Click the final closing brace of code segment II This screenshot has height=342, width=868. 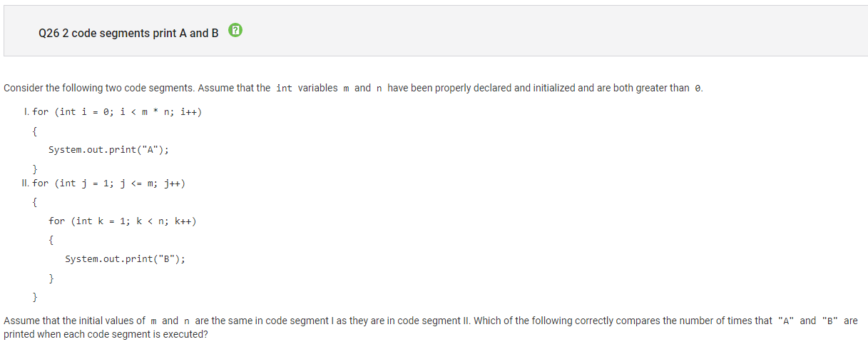[35, 296]
